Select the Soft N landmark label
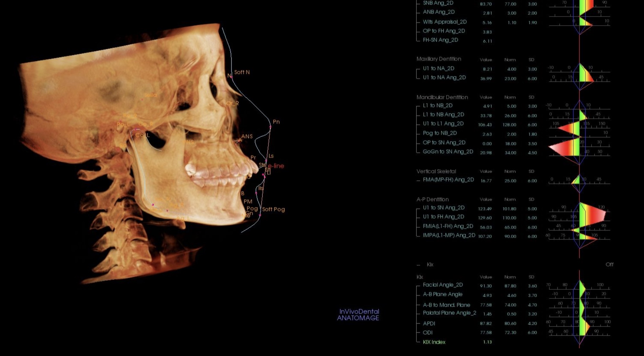Viewport: 644px width, 356px height. coord(242,72)
